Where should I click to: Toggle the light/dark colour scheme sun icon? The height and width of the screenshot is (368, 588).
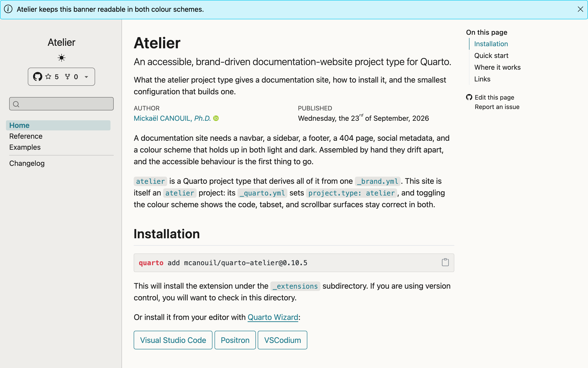[62, 58]
